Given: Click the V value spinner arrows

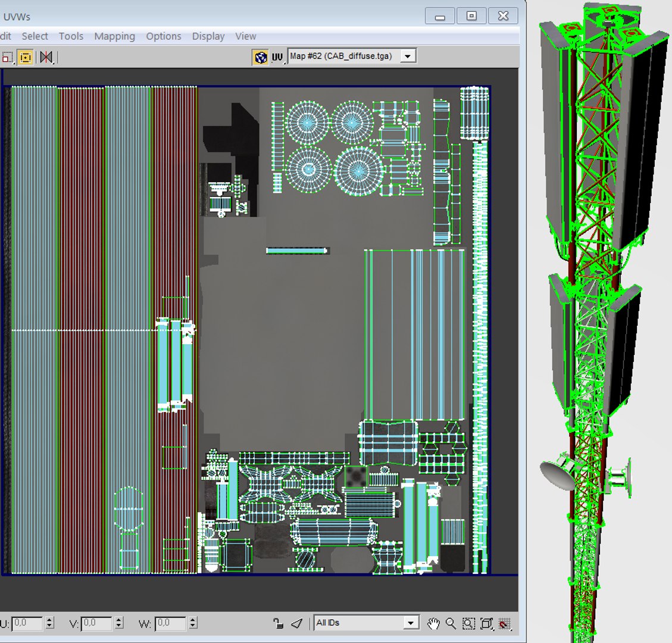Looking at the screenshot, I should [x=120, y=623].
